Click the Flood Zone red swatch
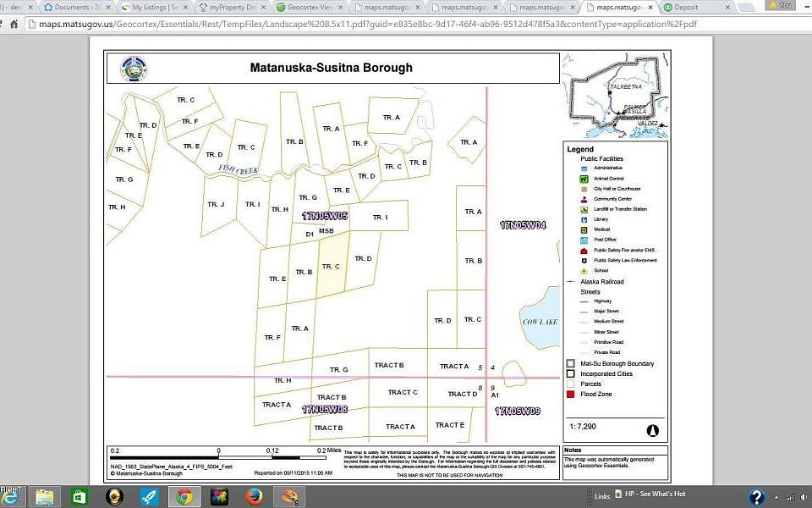Viewport: 812px width, 508px height. 571,395
